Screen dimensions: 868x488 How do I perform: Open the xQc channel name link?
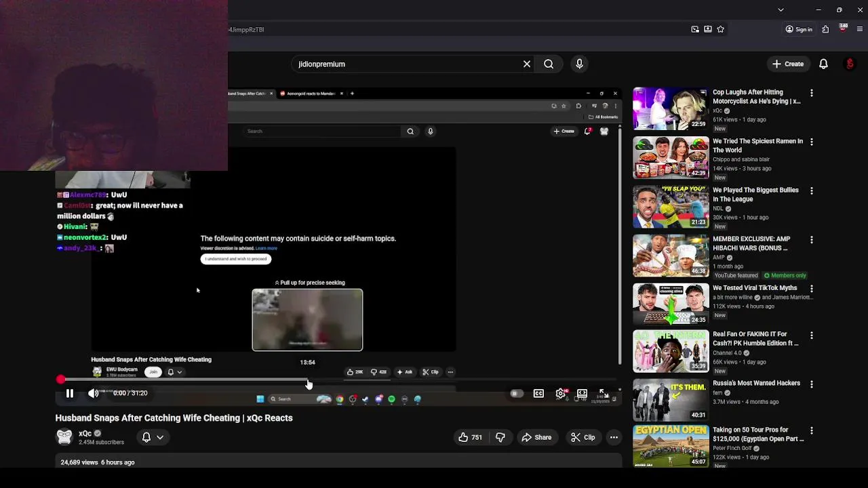pos(85,434)
